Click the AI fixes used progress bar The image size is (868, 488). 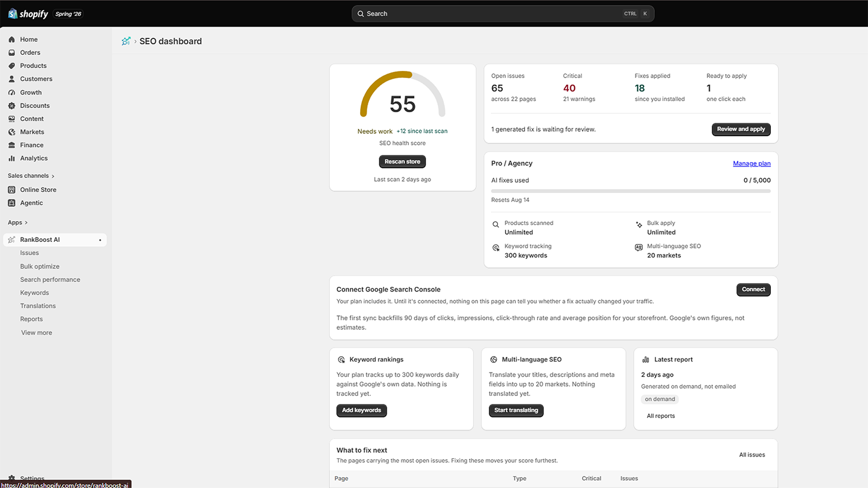click(x=631, y=191)
